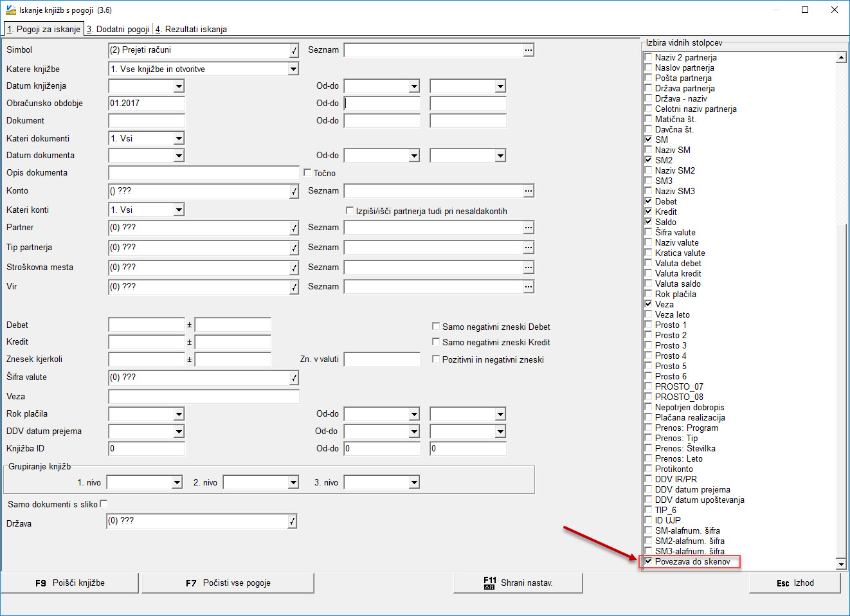
Task: Open the Datum dokumenta dropdown
Action: 179,156
